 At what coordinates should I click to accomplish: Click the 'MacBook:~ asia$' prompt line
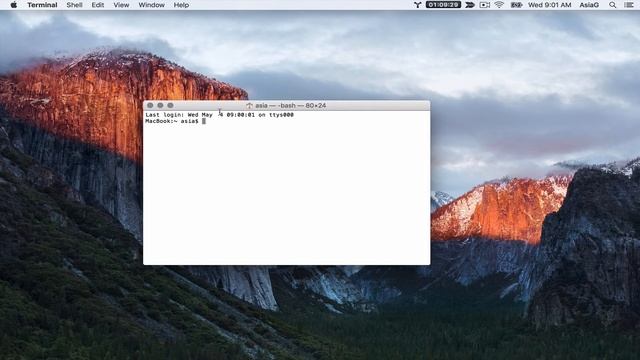(x=172, y=121)
